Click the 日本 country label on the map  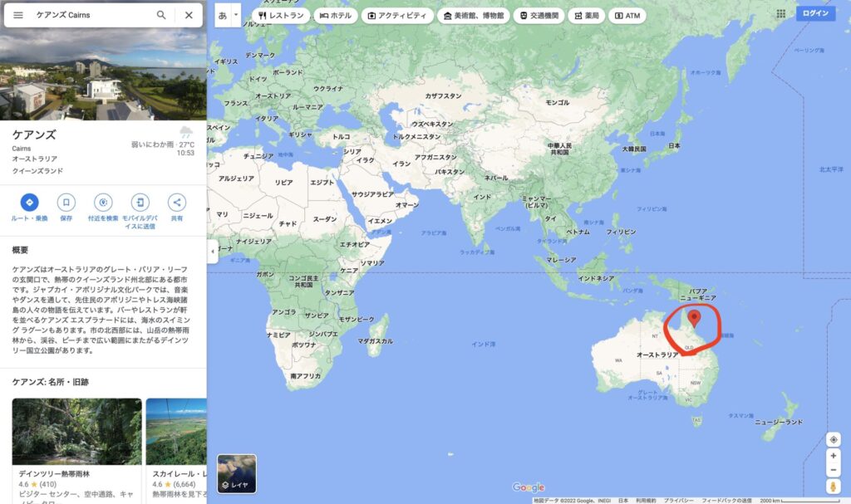(x=675, y=146)
